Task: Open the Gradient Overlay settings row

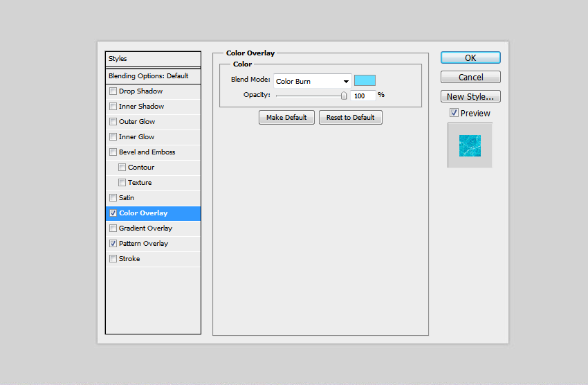Action: (153, 228)
